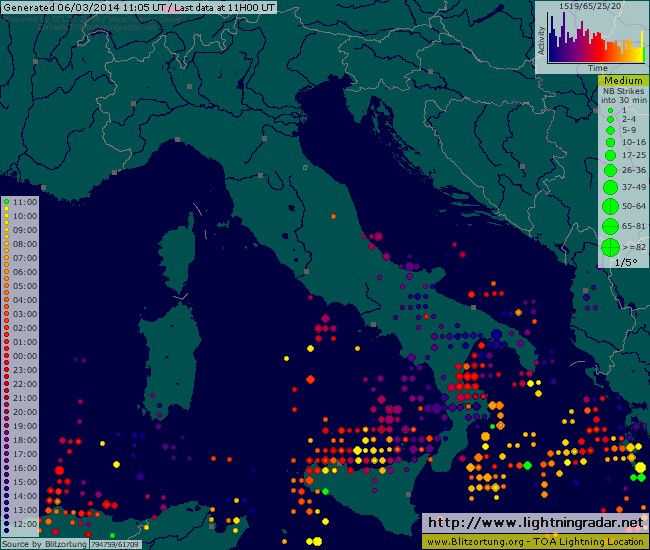Click the '09:00' time legend label
The height and width of the screenshot is (550, 650).
(x=25, y=230)
